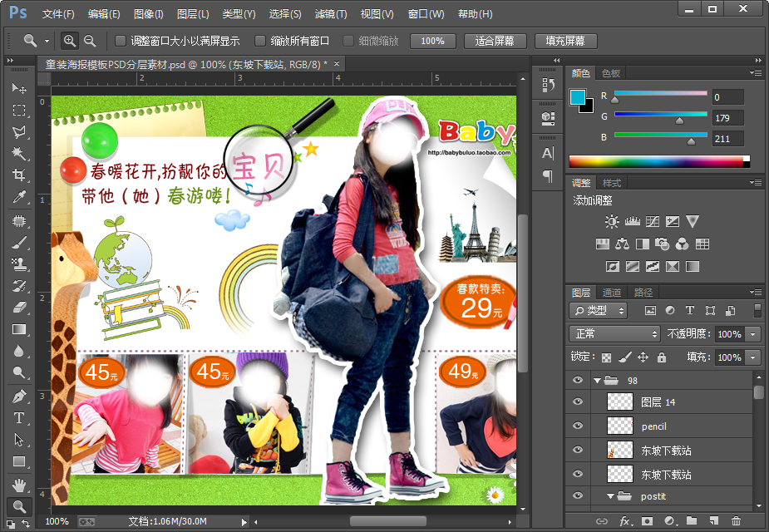Screen dimensions: 769x532
Task: Toggle the layer filter switch
Action: click(x=757, y=310)
